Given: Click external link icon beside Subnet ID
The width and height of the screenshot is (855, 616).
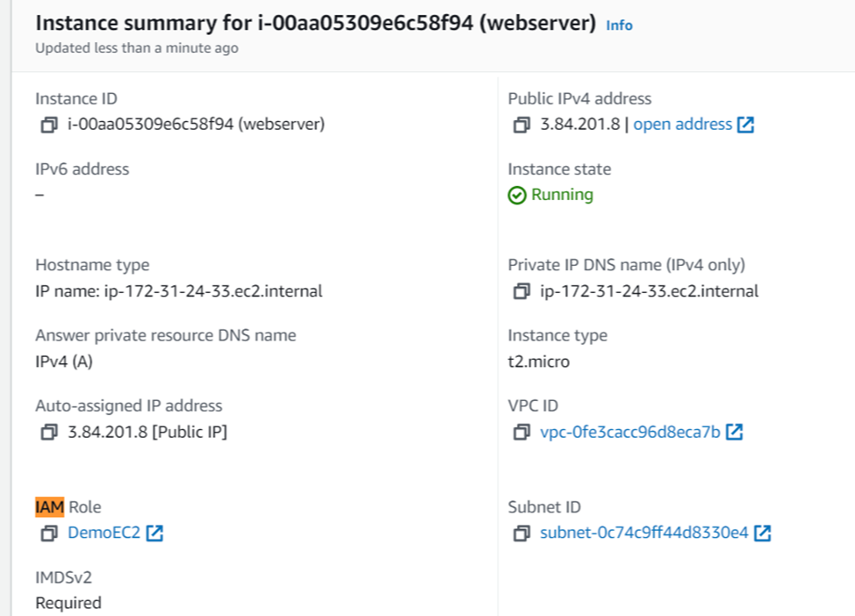Looking at the screenshot, I should (762, 533).
